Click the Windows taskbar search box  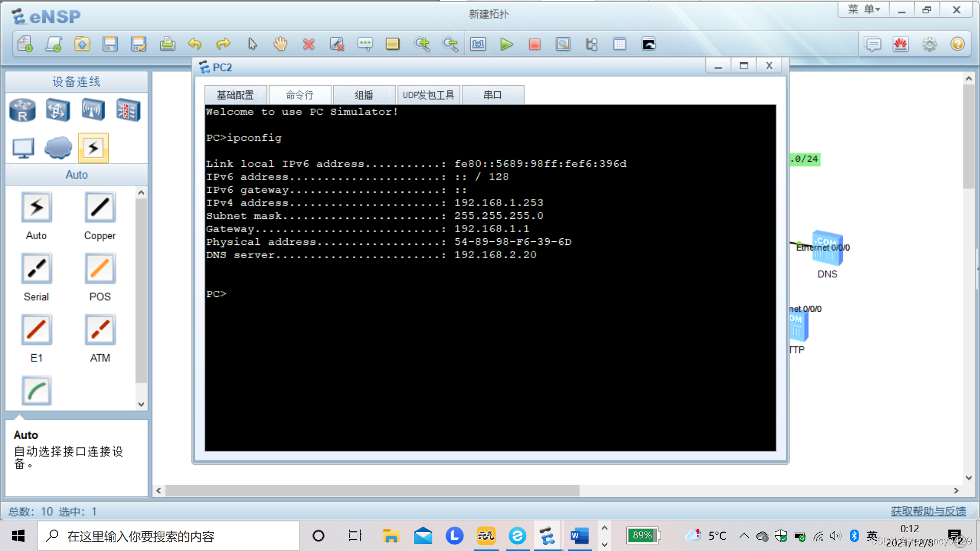point(168,536)
